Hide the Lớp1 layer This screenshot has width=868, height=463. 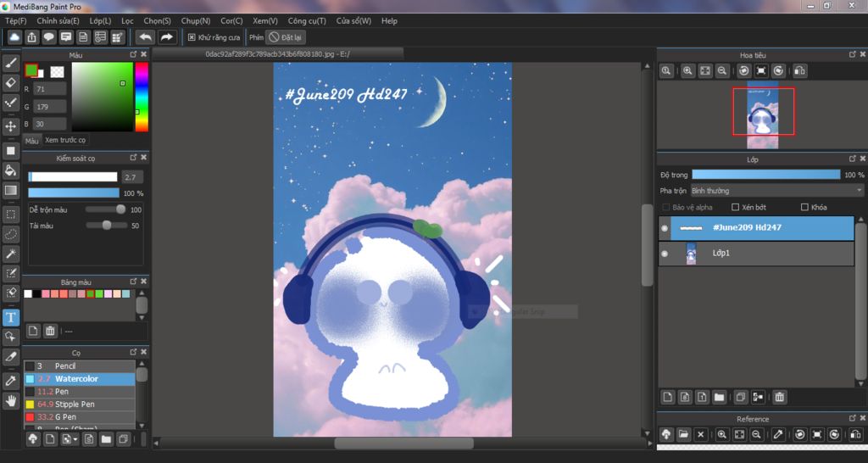[x=665, y=254]
